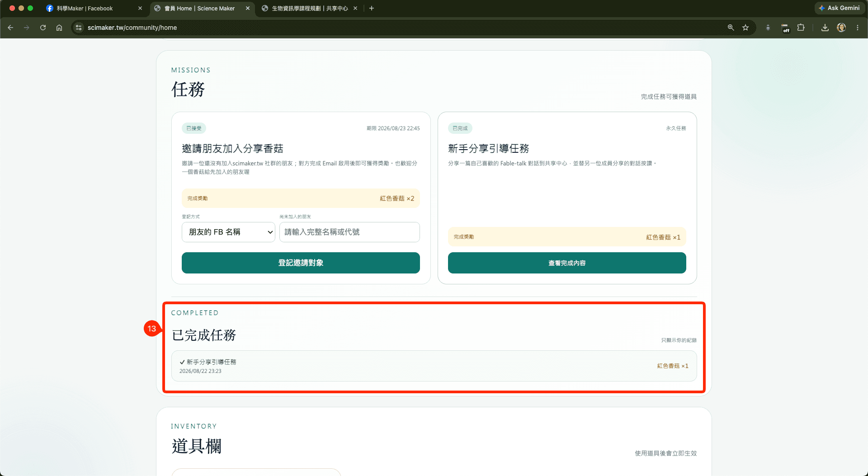Click the browser forward arrow
Image resolution: width=868 pixels, height=476 pixels.
click(x=27, y=28)
